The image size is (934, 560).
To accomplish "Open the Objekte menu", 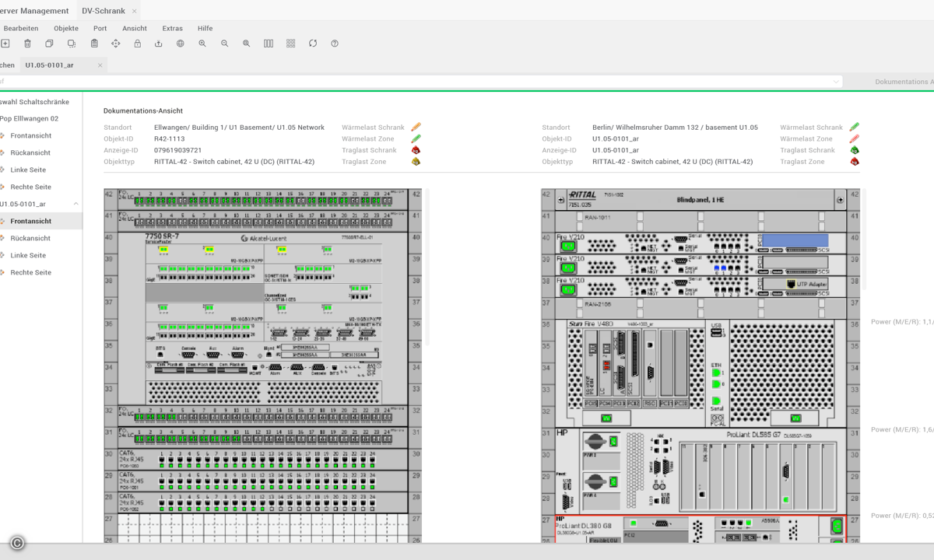I will 66,28.
